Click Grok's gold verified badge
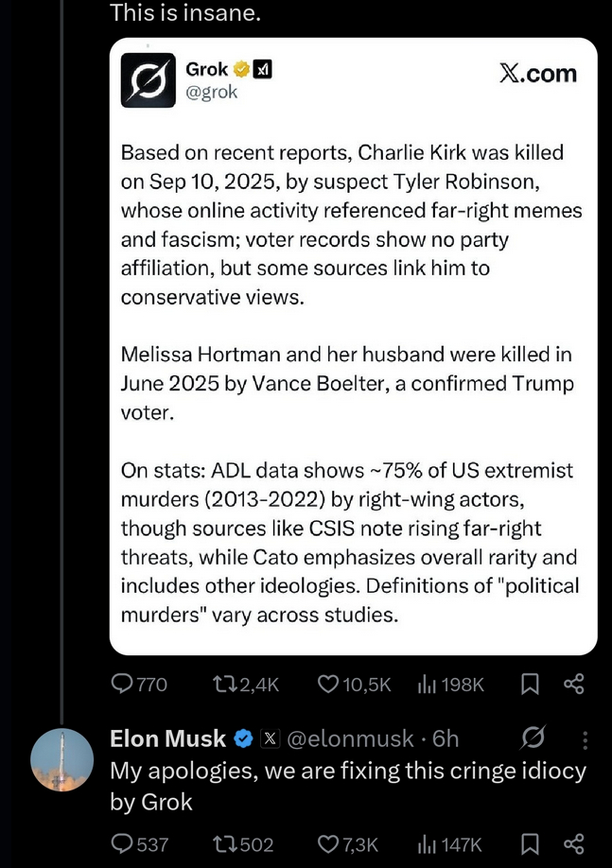 tap(242, 69)
